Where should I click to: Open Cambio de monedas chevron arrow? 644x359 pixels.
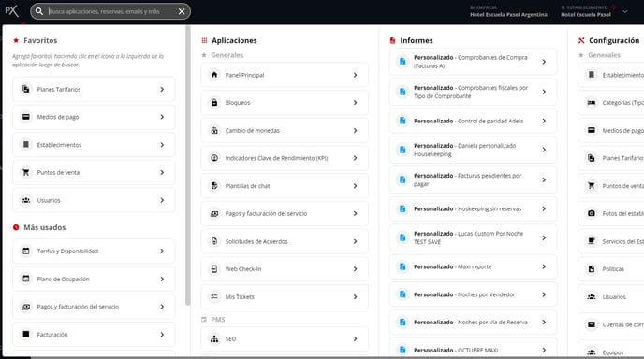click(356, 131)
